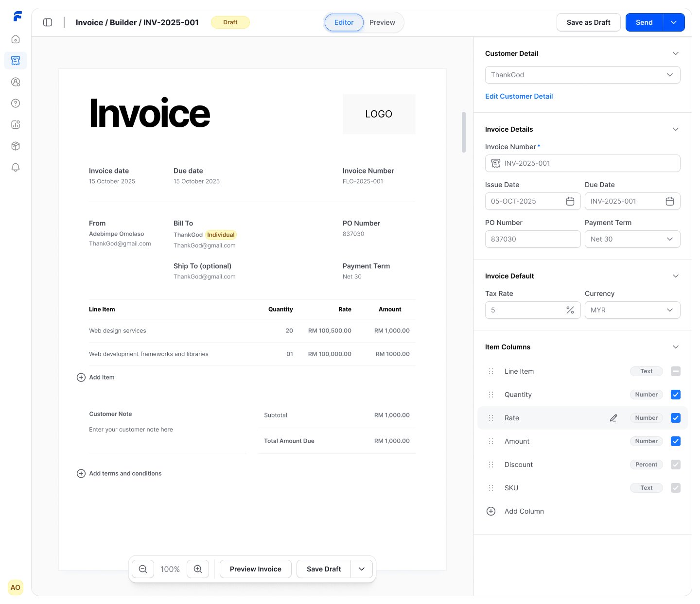This screenshot has width=700, height=604.
Task: Open the Invoices icon in the sidebar
Action: click(x=16, y=61)
